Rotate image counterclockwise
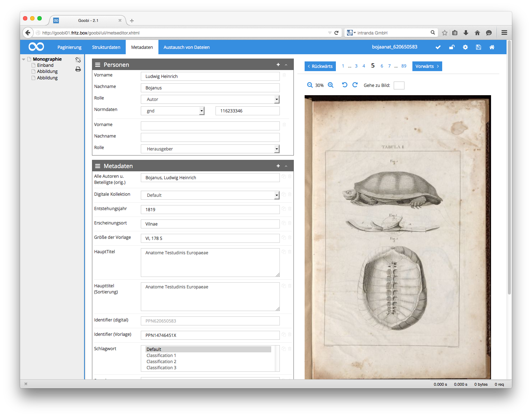532x417 pixels. tap(344, 85)
